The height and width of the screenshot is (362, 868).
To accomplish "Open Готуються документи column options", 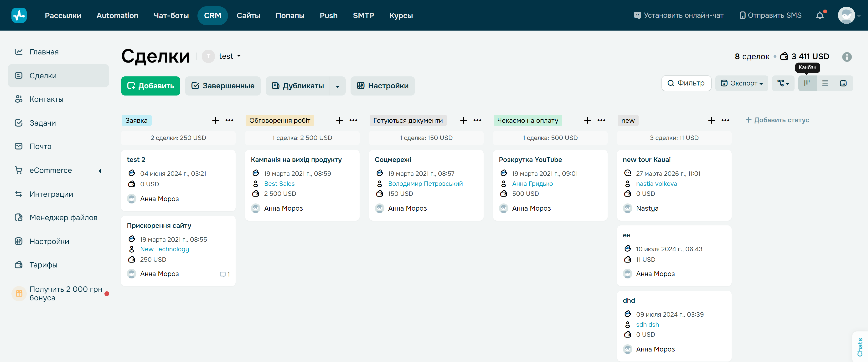I will tap(477, 120).
